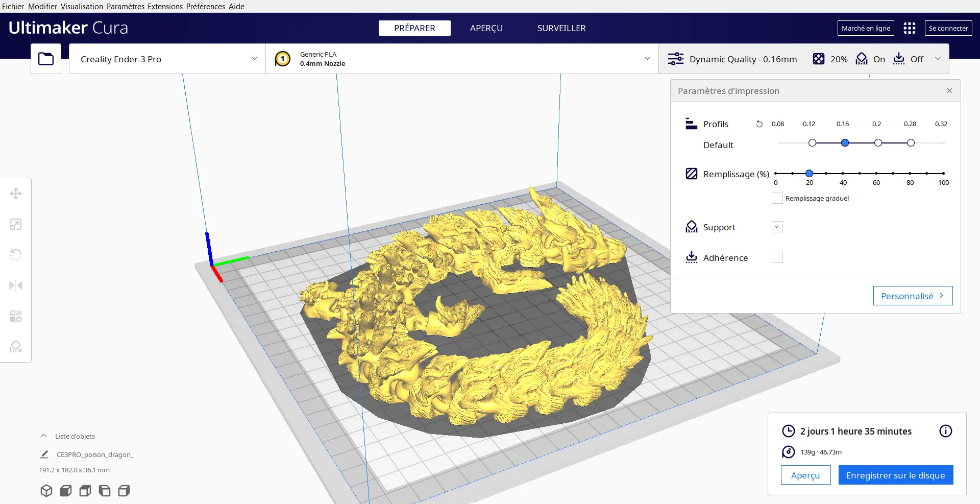Click the Marché en ligne button
The width and height of the screenshot is (980, 504).
pyautogui.click(x=866, y=28)
